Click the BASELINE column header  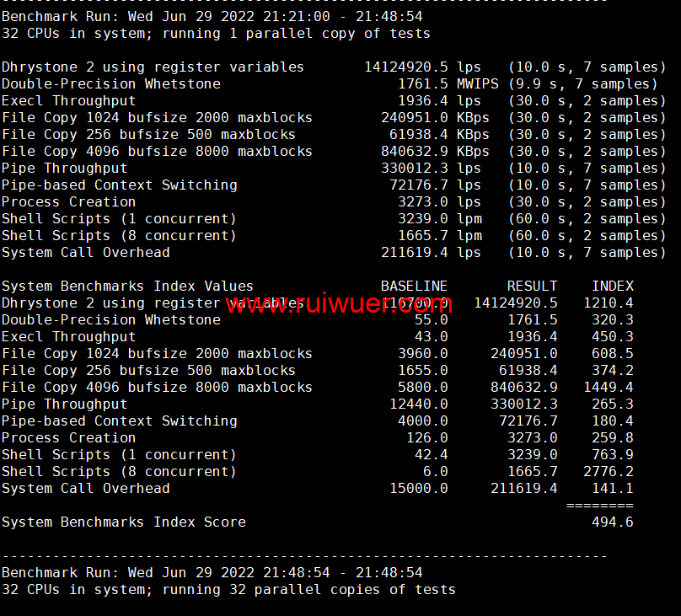tap(414, 287)
